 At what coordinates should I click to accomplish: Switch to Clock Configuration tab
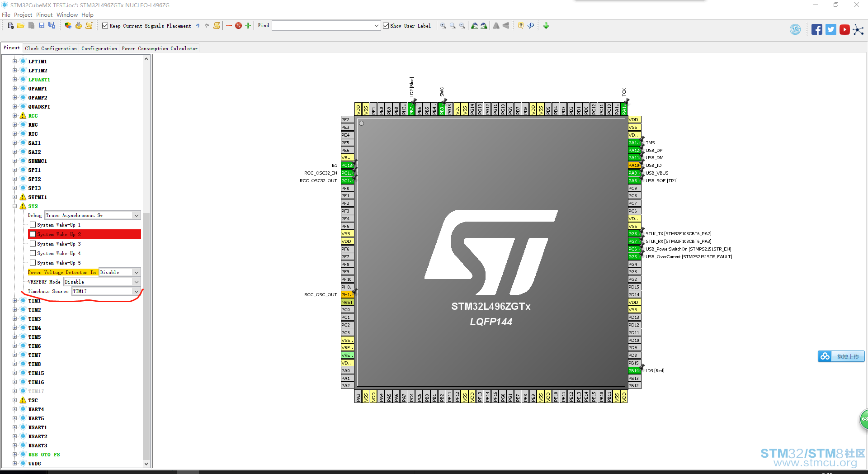coord(51,48)
